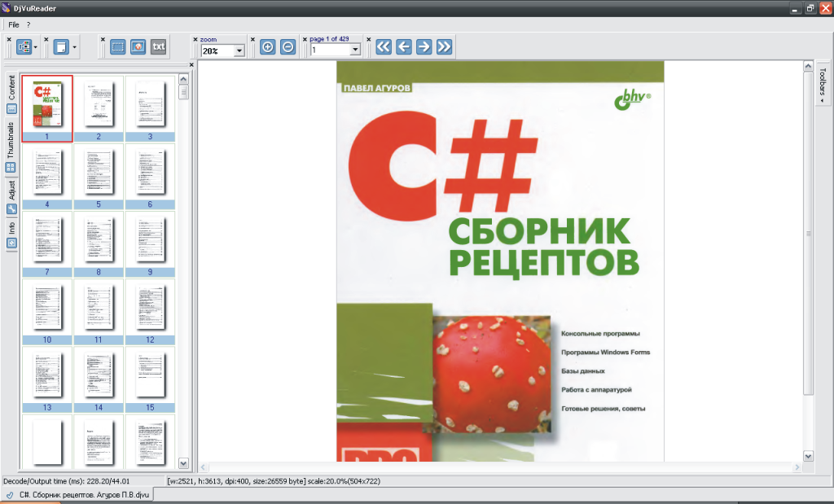Screen dimensions: 834x504
Task: Open the dropdown arrow beside the structure icon
Action: (x=36, y=47)
